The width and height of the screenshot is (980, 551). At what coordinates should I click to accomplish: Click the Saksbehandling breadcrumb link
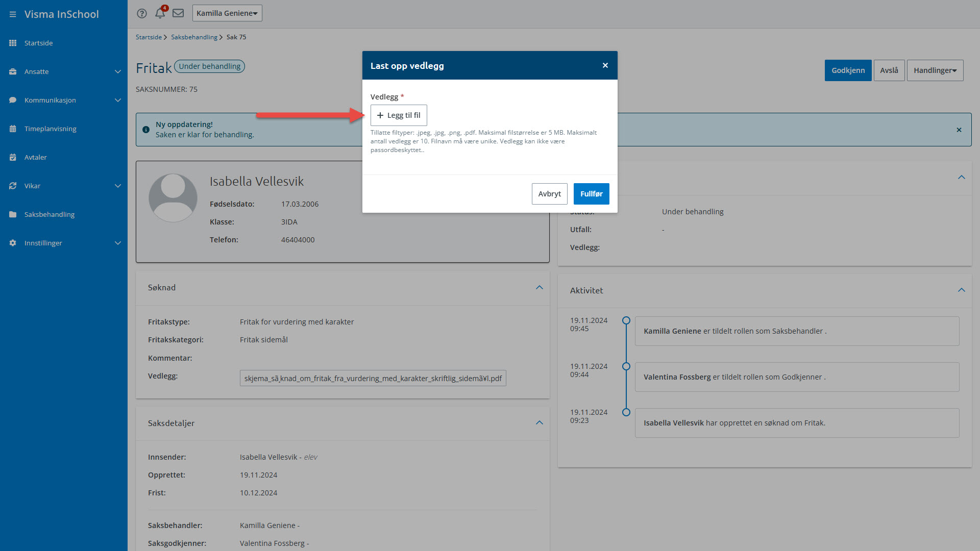click(194, 37)
